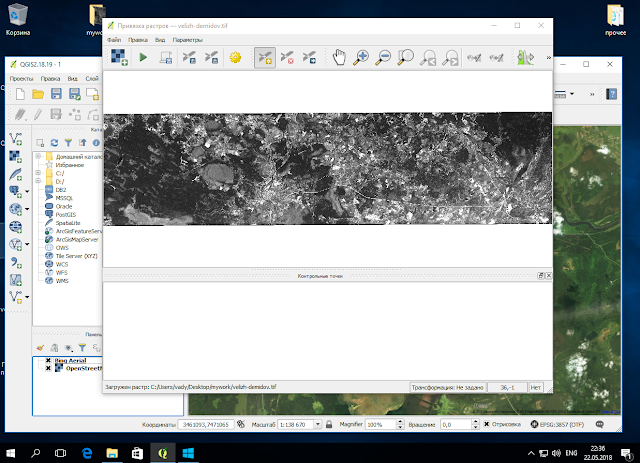Viewport: 640px width, 463px height.
Task: Float the Контрольные точки panel
Action: tap(540, 276)
